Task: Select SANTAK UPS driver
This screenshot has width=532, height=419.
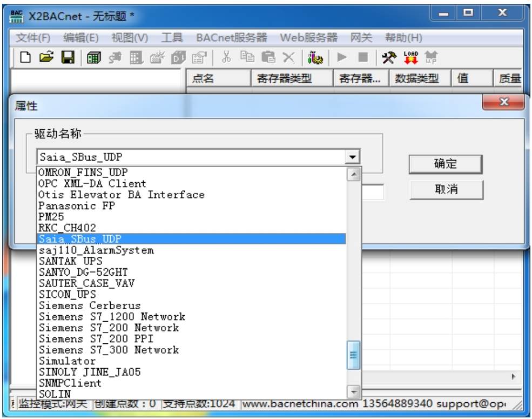Action: [x=191, y=261]
